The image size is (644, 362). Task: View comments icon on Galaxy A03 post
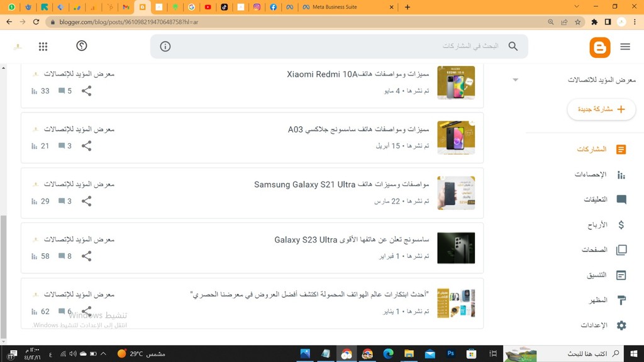tap(62, 146)
